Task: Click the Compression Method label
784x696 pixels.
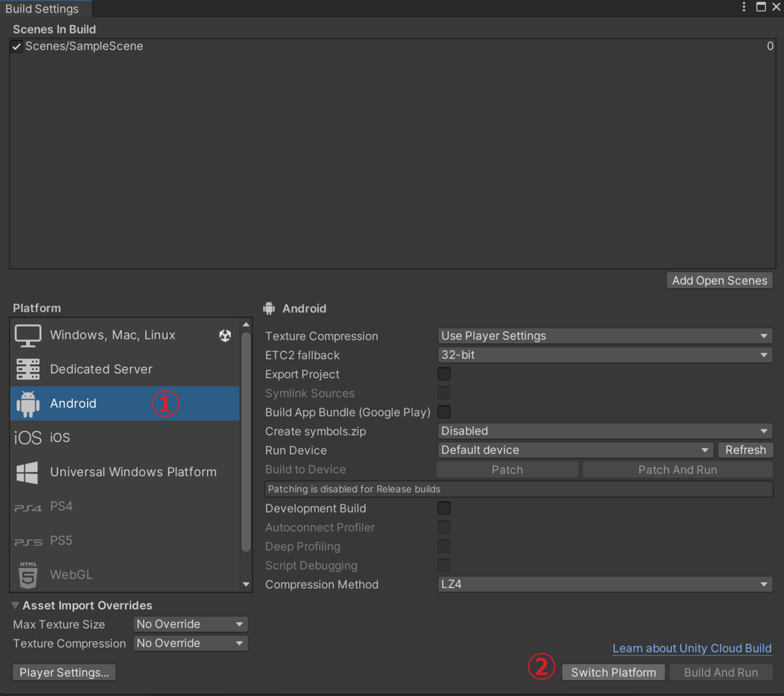Action: pyautogui.click(x=321, y=584)
